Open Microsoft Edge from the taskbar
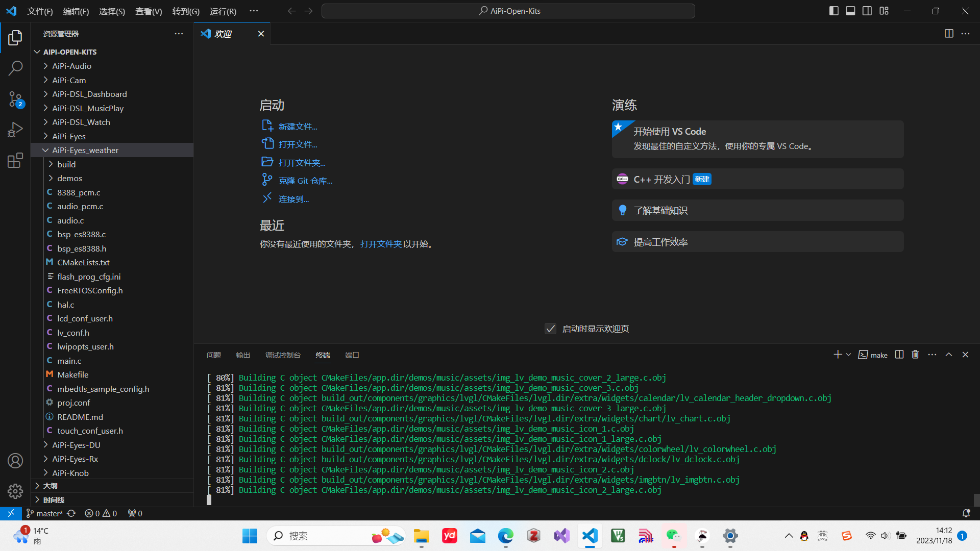 pos(505,536)
